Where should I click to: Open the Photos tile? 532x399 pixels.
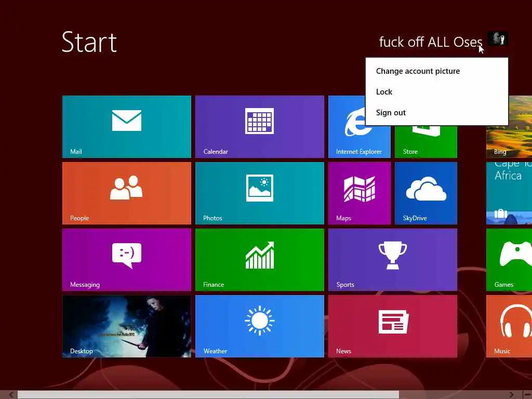[260, 193]
